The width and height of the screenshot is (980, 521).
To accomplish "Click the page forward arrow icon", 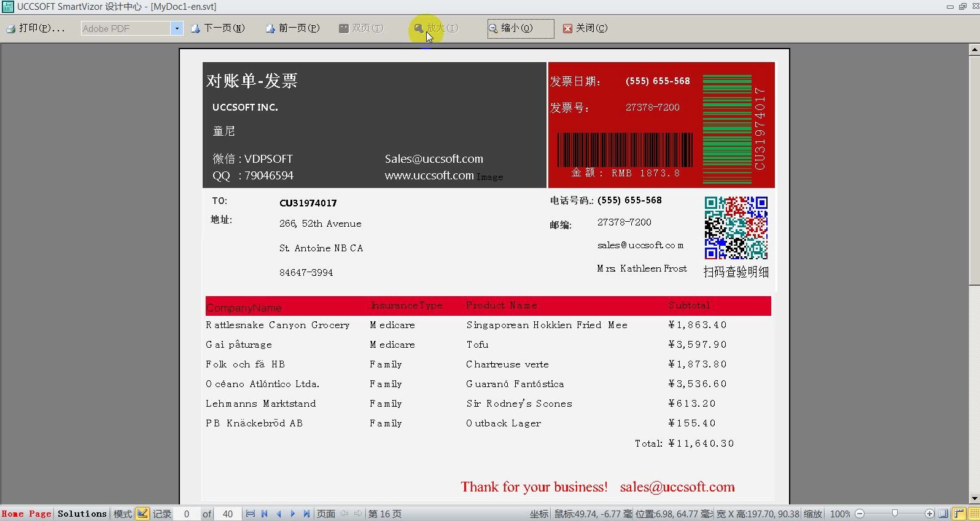I will [359, 514].
